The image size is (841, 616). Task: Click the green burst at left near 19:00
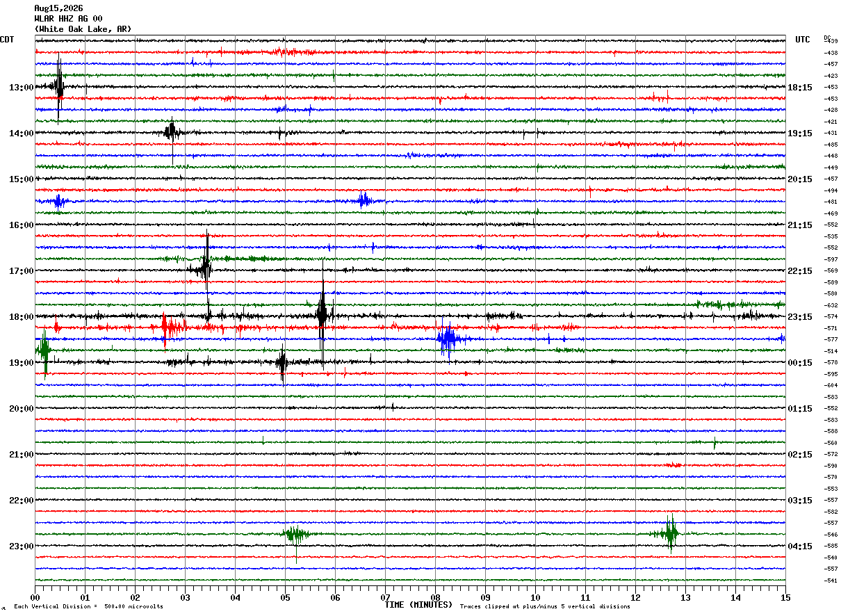(44, 350)
